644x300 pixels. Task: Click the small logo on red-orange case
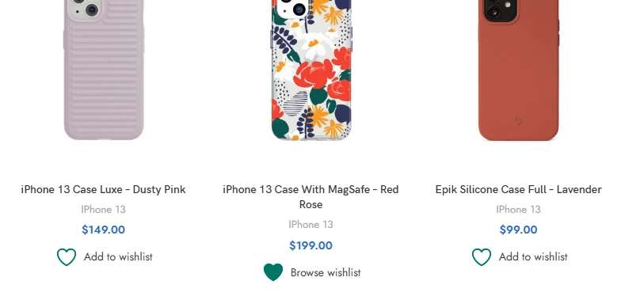pos(518,121)
